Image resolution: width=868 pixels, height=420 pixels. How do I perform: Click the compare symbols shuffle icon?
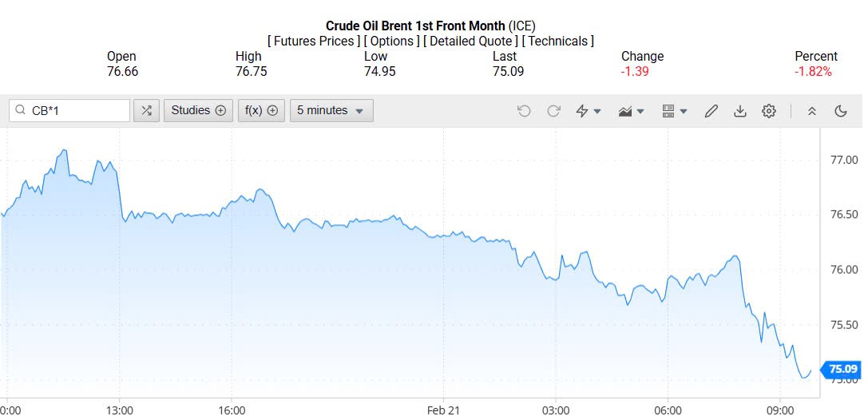pyautogui.click(x=146, y=111)
